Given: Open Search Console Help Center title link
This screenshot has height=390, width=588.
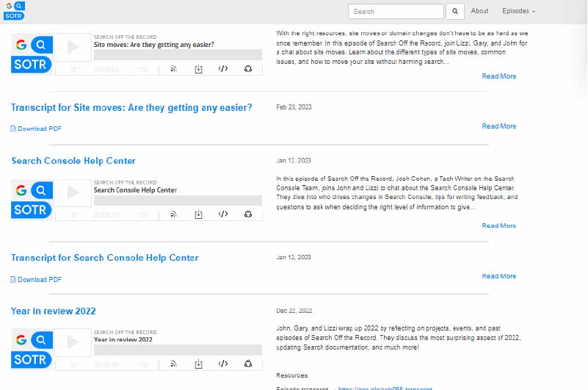Looking at the screenshot, I should [73, 161].
